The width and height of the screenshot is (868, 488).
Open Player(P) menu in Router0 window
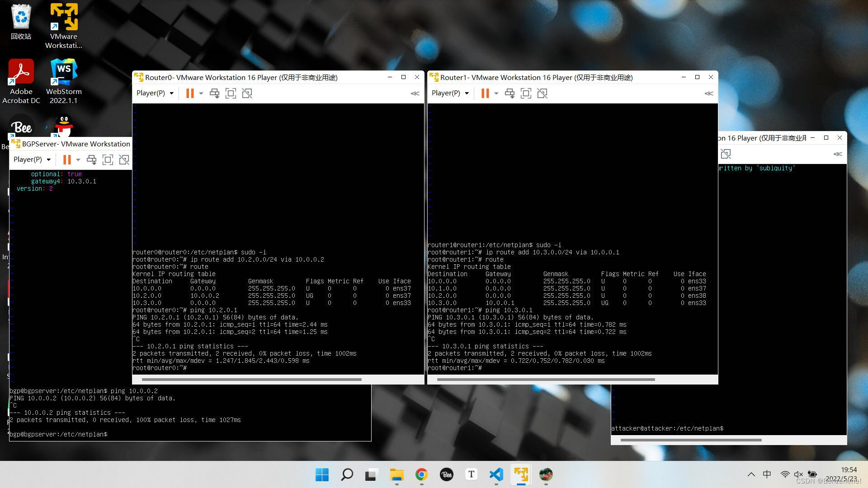(x=155, y=93)
